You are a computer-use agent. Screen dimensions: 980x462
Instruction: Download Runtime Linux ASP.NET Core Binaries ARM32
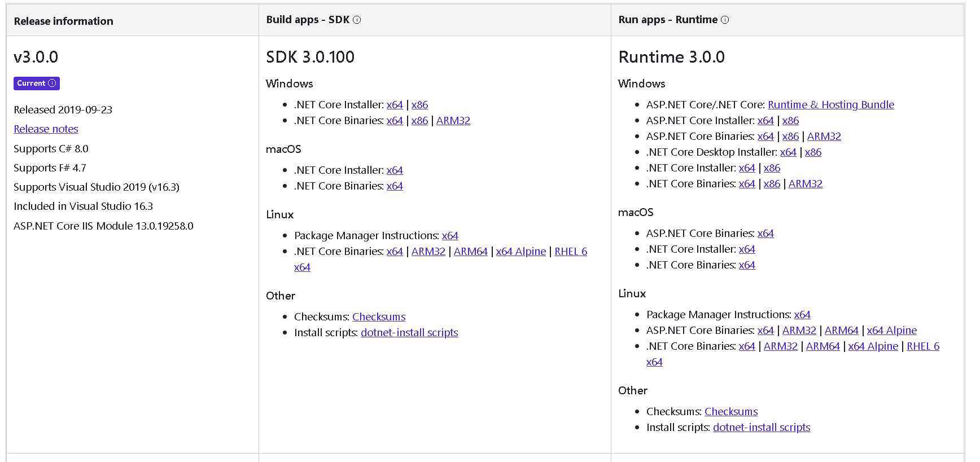pos(799,330)
